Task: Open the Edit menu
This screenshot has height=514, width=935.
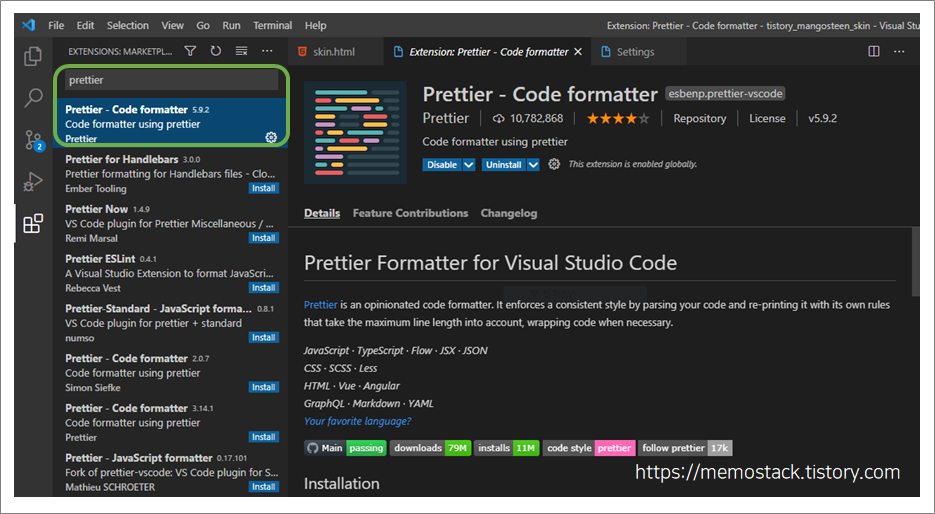Action: 85,25
